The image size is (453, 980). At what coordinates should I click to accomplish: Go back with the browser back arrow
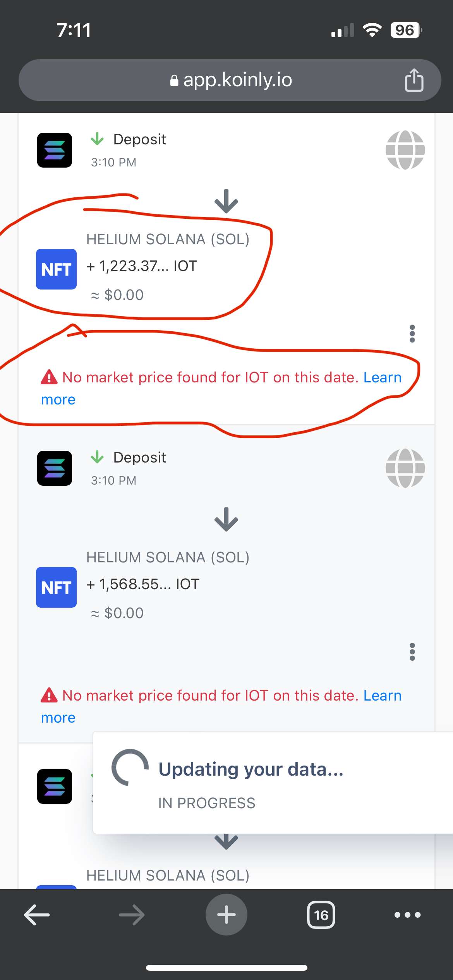(37, 915)
